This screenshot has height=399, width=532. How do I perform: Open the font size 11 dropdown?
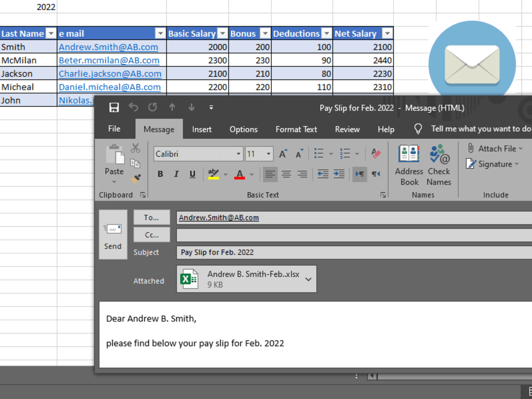point(269,154)
